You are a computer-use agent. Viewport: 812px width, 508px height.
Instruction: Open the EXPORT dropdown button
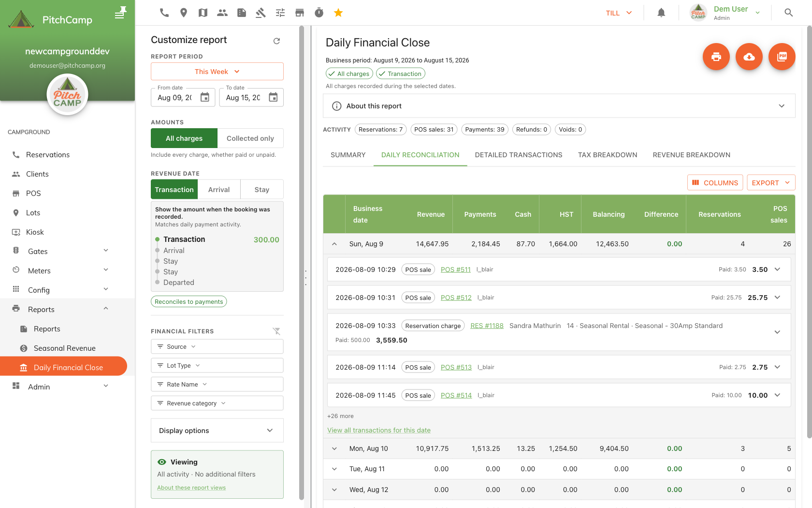tap(771, 183)
